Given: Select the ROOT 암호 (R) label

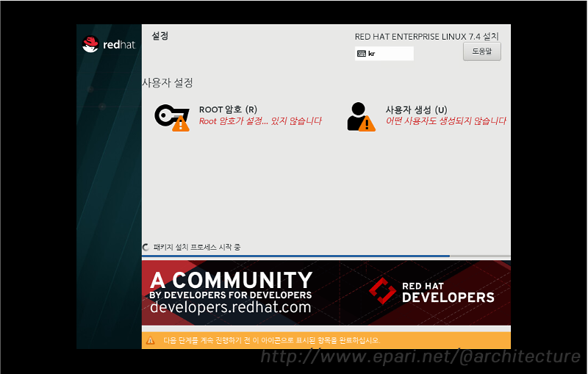Looking at the screenshot, I should point(228,109).
